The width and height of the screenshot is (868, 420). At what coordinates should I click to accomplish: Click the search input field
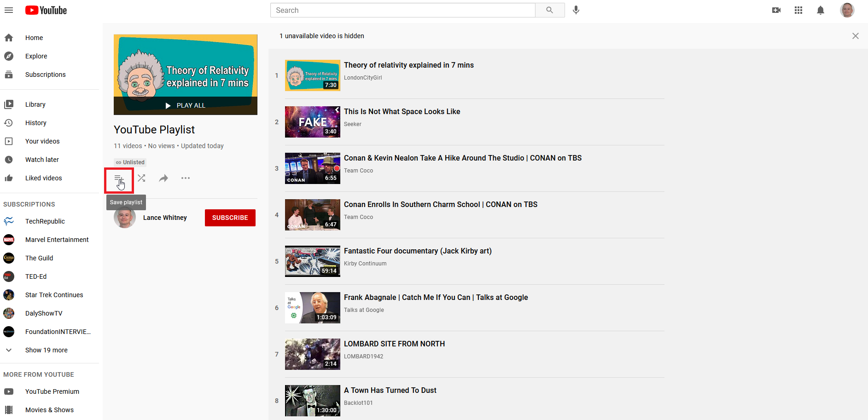click(403, 10)
